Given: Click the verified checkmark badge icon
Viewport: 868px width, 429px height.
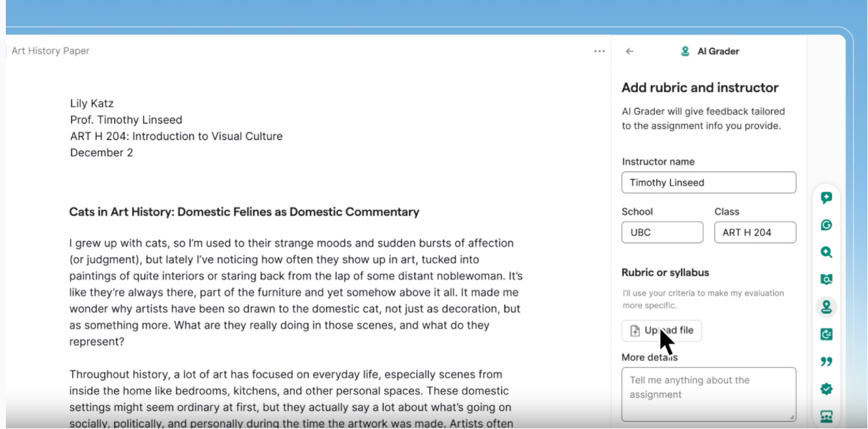Looking at the screenshot, I should 826,389.
